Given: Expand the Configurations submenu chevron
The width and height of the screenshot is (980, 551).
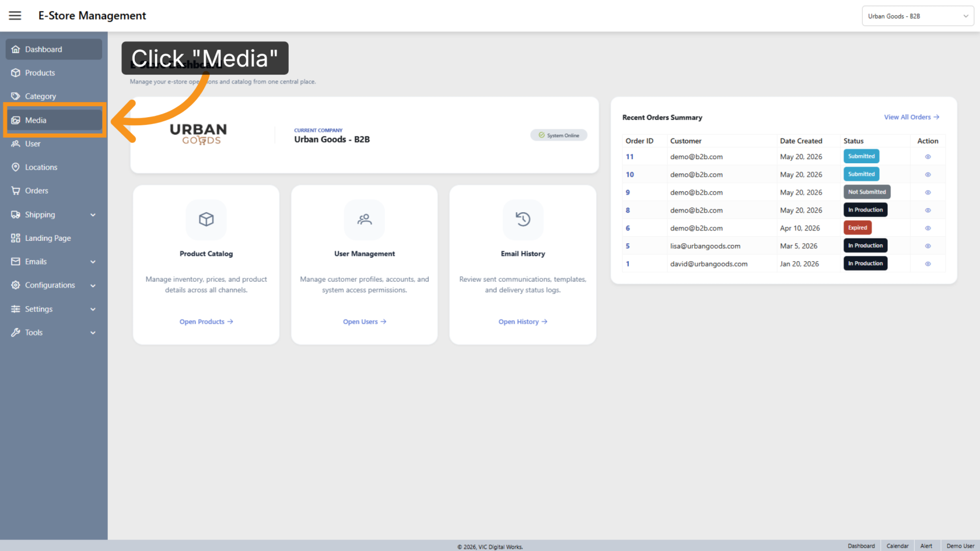Looking at the screenshot, I should [93, 285].
